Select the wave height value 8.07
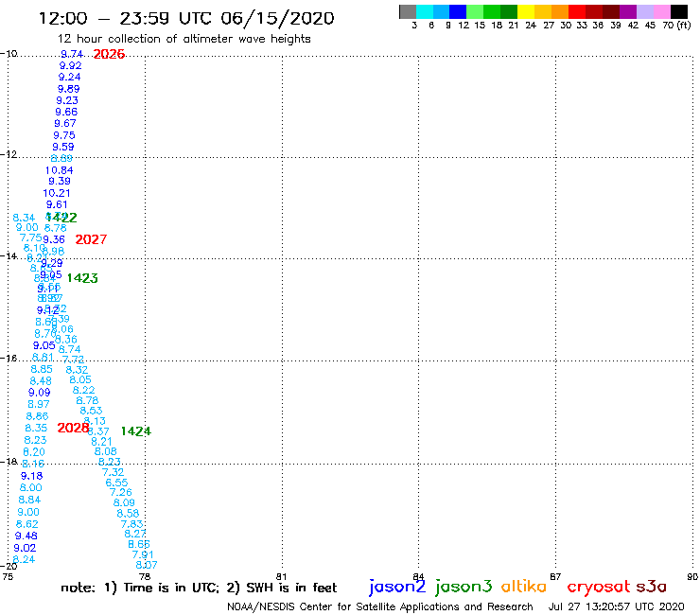The height and width of the screenshot is (615, 700). pos(147,565)
